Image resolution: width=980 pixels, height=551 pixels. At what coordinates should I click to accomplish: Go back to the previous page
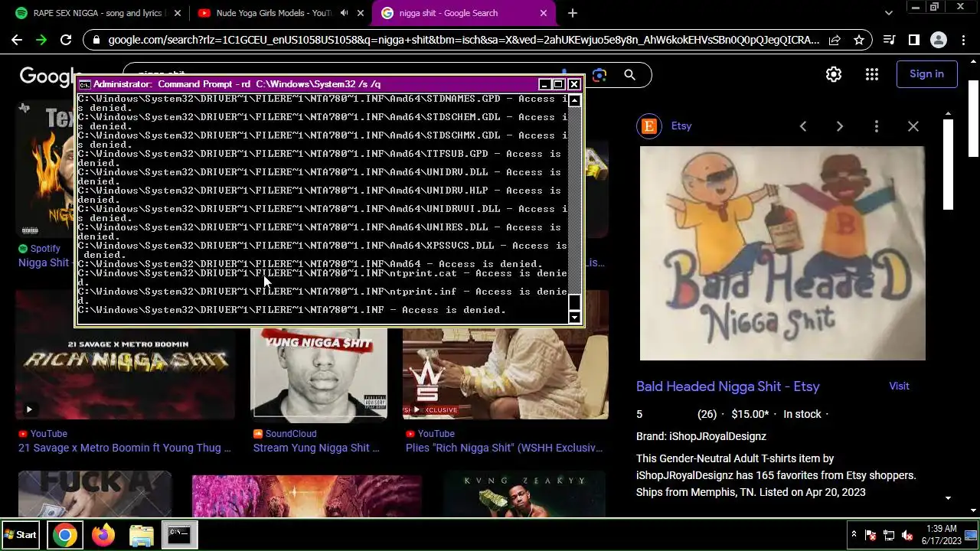[x=17, y=40]
